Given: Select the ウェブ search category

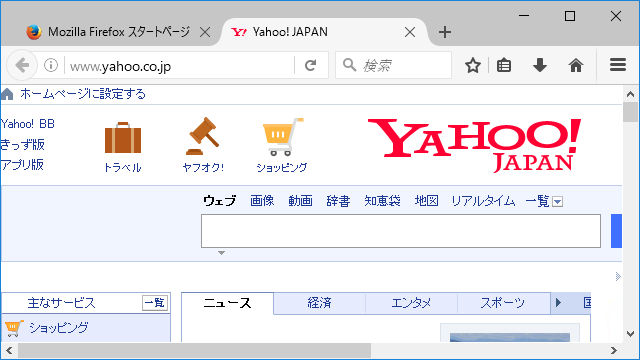Looking at the screenshot, I should click(x=220, y=201).
